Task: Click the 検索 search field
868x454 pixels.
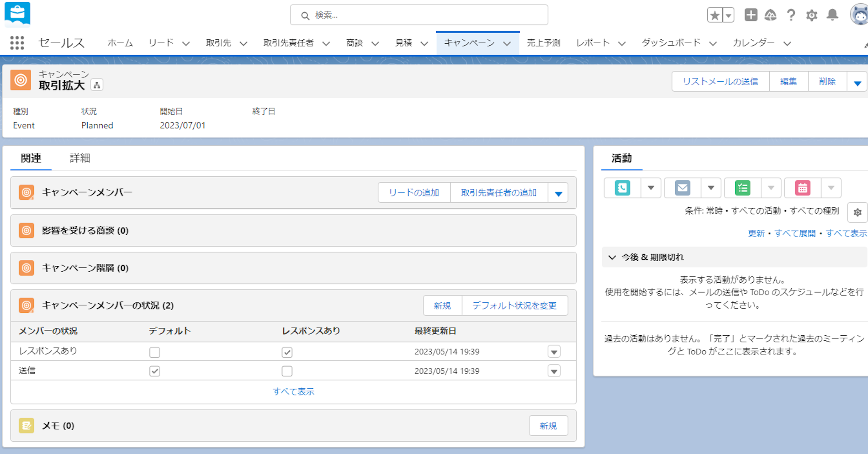Action: coord(419,15)
